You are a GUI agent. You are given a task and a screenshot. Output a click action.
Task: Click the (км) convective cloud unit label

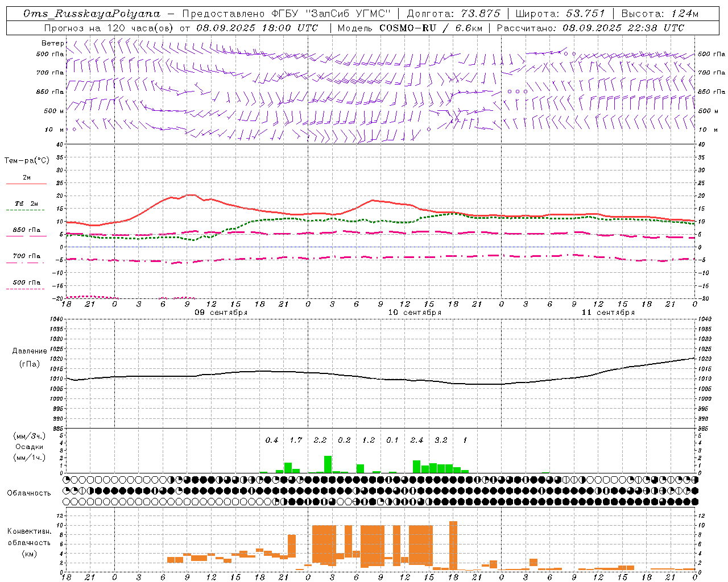(29, 554)
